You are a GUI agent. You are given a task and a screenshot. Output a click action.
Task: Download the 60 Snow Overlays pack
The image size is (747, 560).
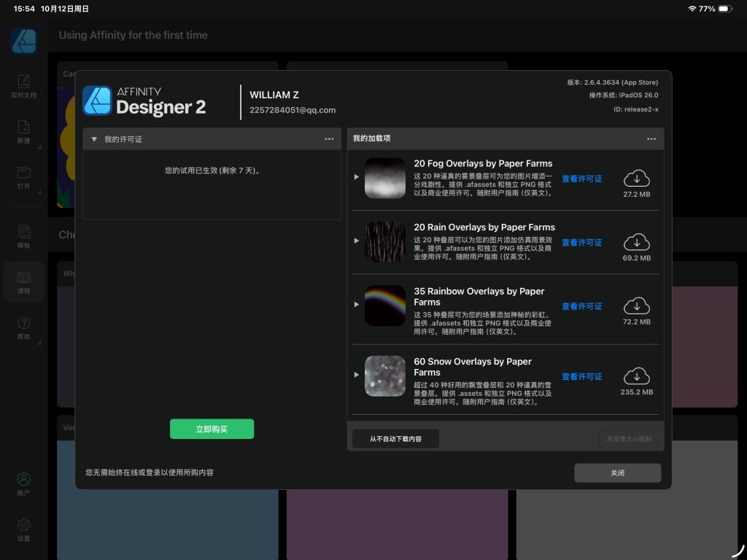point(637,376)
